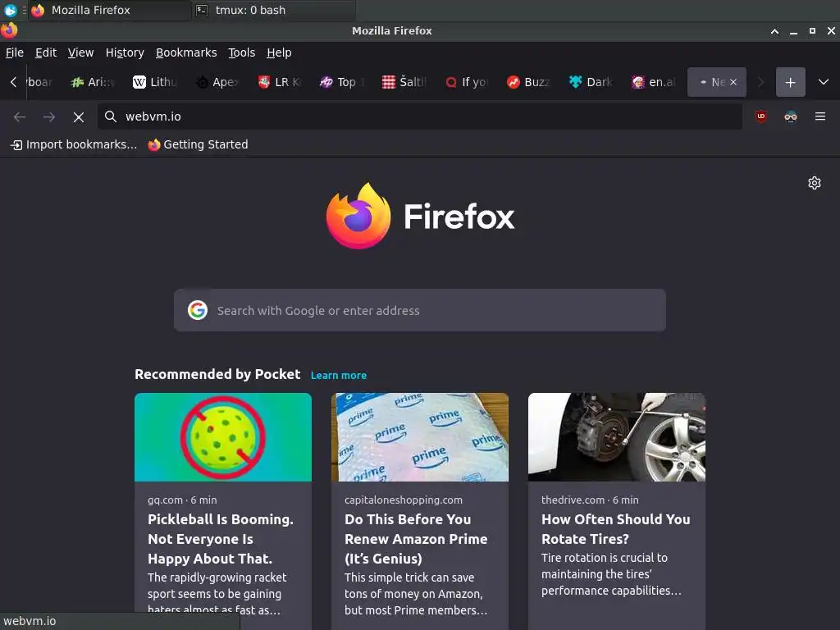Image resolution: width=840 pixels, height=630 pixels.
Task: Click the Recommended by Pocket heading
Action: point(217,374)
